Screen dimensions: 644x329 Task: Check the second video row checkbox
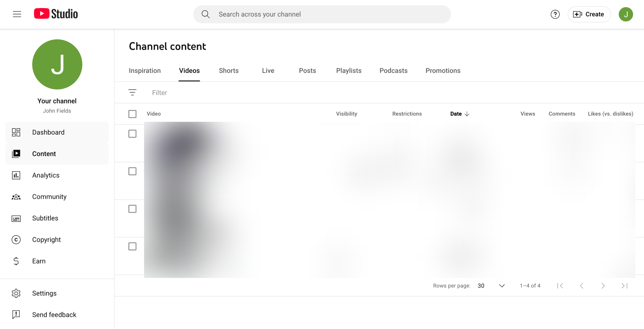(132, 171)
